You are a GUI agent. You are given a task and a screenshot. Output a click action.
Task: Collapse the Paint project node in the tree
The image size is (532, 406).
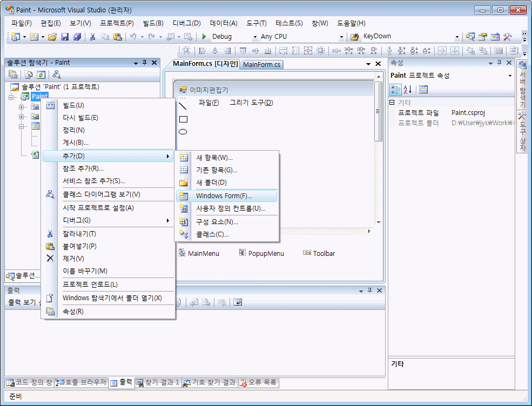coord(11,97)
